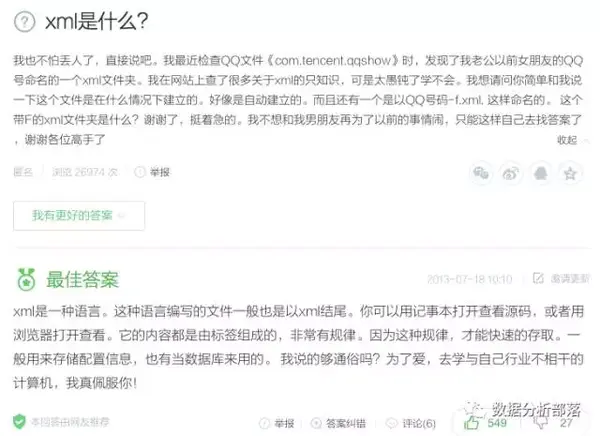Click the thumbs-down icon with 27 dislikes

tap(541, 423)
